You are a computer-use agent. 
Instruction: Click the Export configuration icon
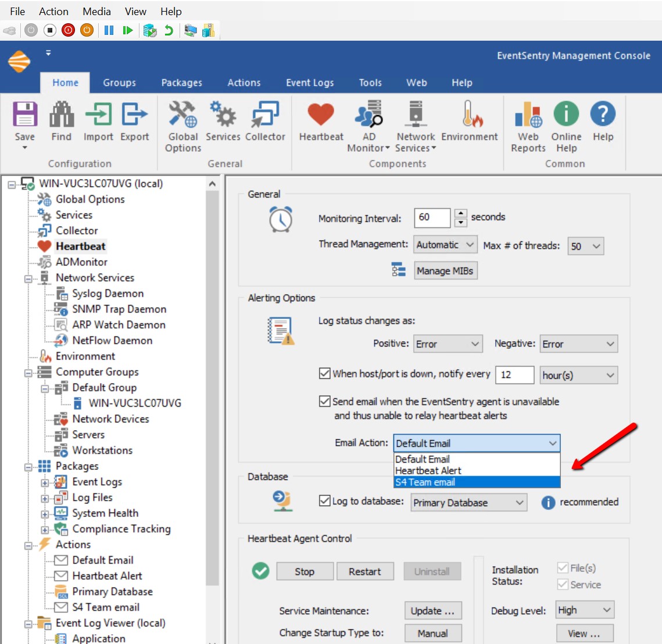135,115
